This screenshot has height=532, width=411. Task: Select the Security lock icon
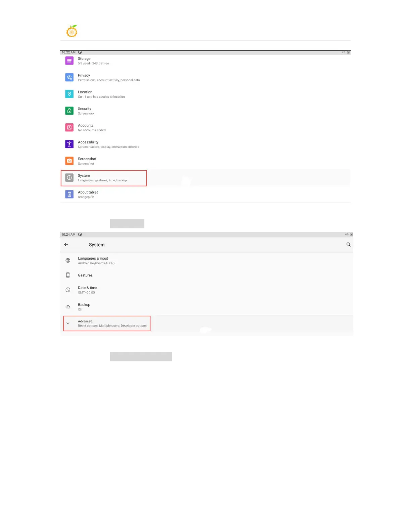(x=69, y=111)
